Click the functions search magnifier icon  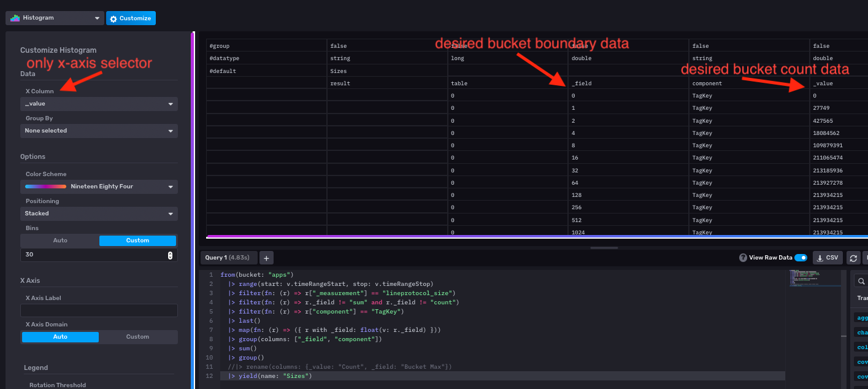tap(862, 282)
